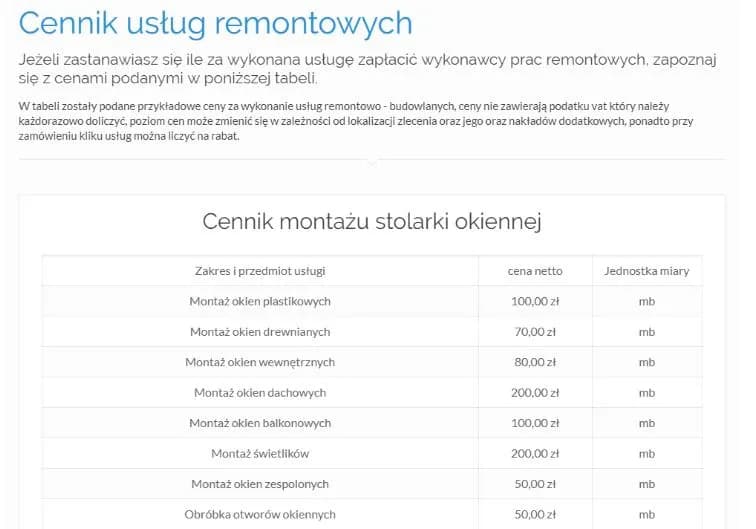Select the "Montaż okien drewnianych" row label
Viewport: 756px width, 529px height.
(x=260, y=332)
